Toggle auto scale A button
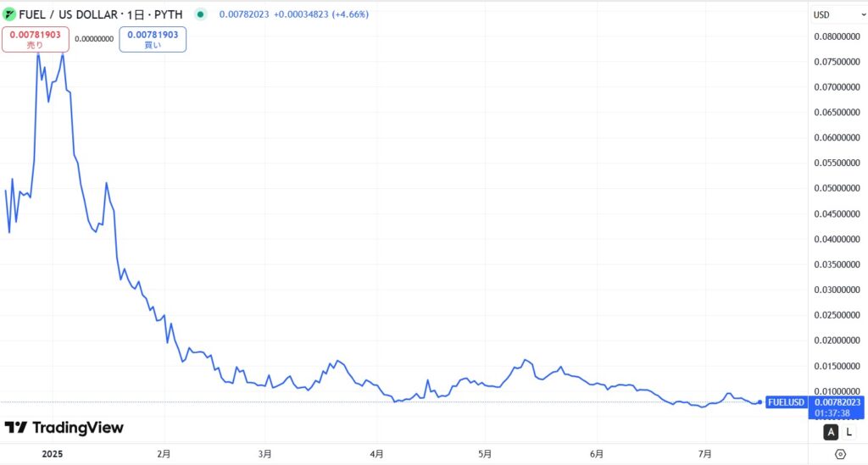Image resolution: width=868 pixels, height=465 pixels. 831,432
